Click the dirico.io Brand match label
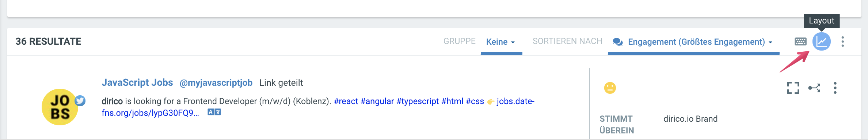868x140 pixels. coord(690,119)
